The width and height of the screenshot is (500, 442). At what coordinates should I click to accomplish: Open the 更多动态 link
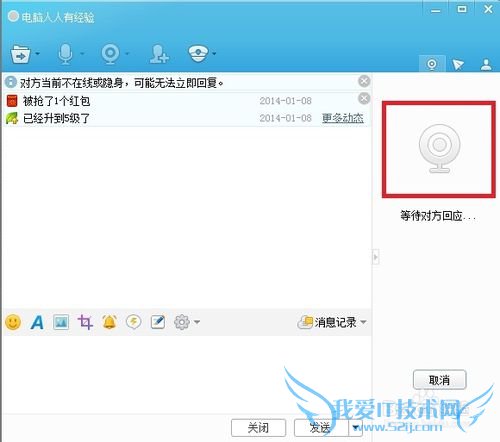point(343,118)
